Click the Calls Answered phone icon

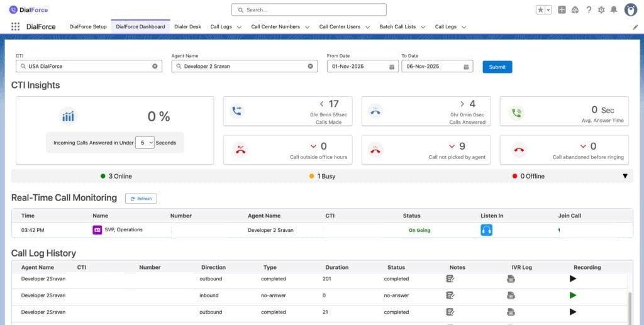(x=375, y=111)
